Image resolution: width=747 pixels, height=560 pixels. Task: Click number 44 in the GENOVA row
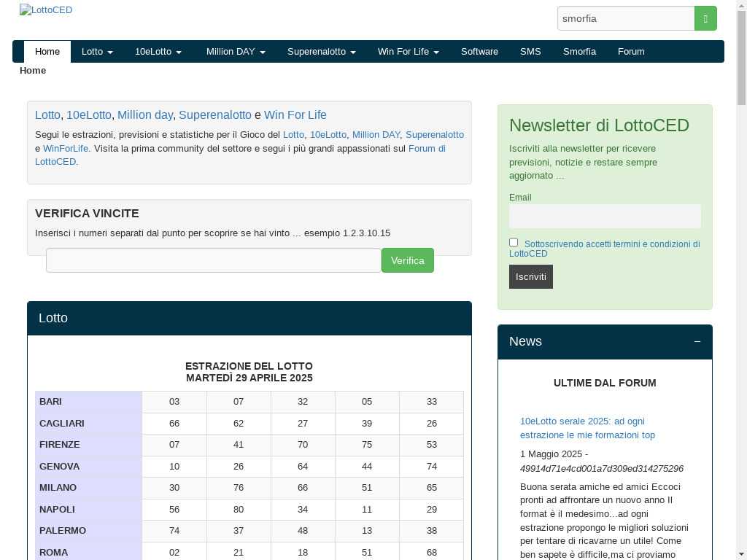click(x=367, y=466)
